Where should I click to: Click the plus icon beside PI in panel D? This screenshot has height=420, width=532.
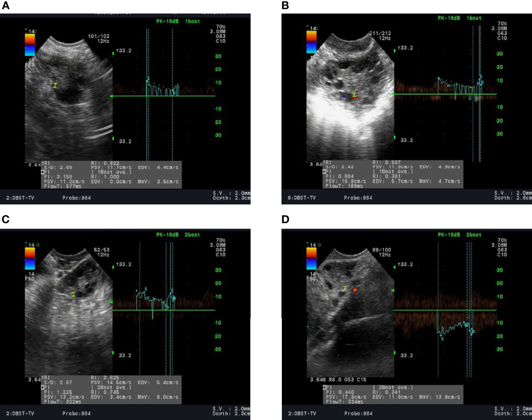click(324, 387)
